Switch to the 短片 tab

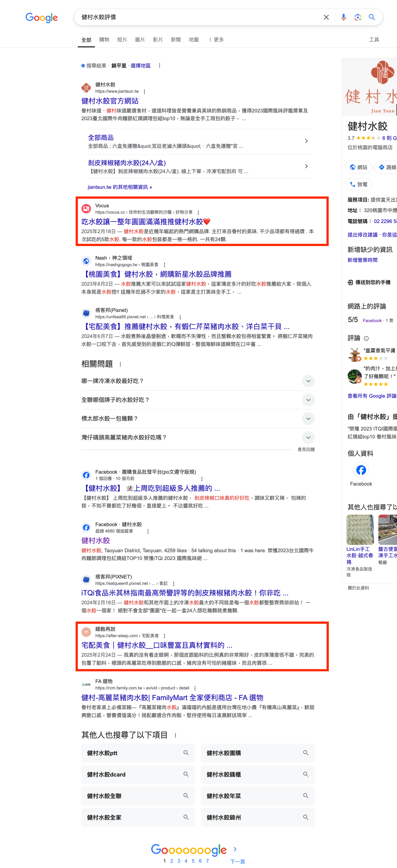click(122, 40)
